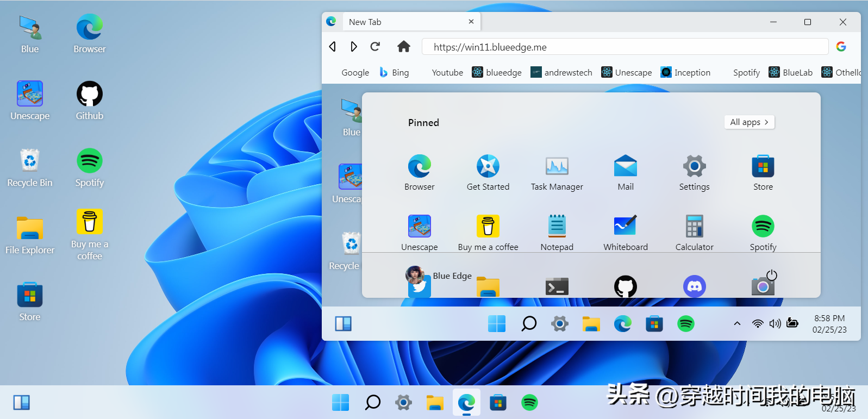
Task: Open File Explorer on the outer taskbar
Action: (x=435, y=403)
